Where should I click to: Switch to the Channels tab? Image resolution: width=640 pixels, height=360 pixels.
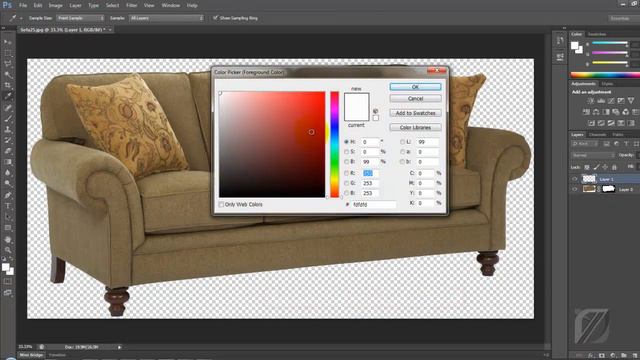(598, 134)
